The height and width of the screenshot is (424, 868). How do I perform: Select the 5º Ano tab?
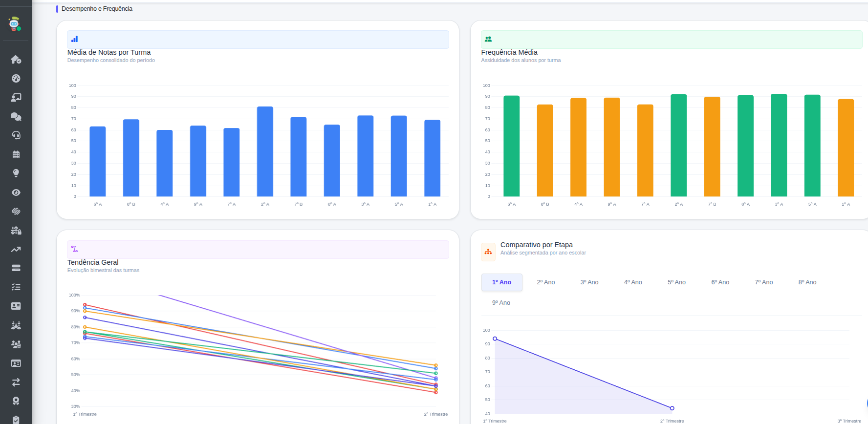click(676, 282)
